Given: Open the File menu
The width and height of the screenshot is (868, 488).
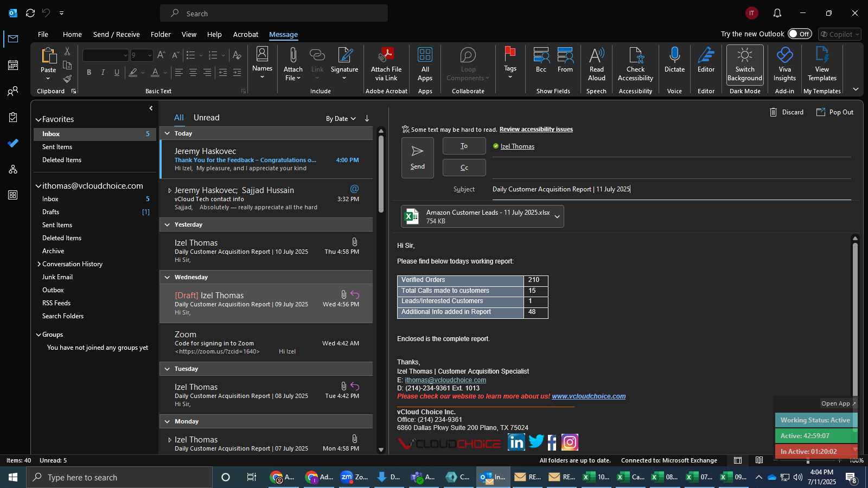Looking at the screenshot, I should tap(43, 34).
